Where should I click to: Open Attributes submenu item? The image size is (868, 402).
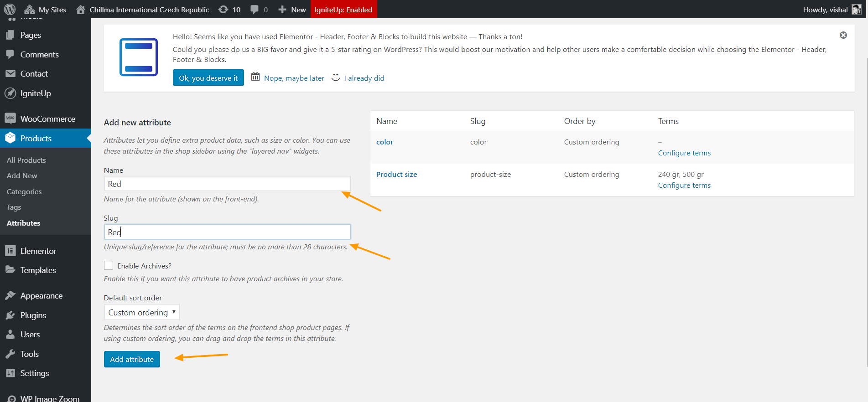(24, 223)
